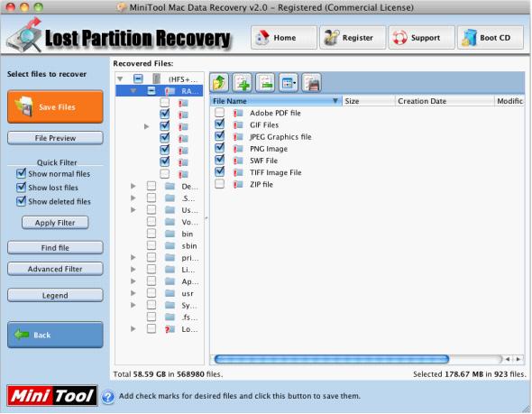Click the green minus uncheck-all icon
Image resolution: width=532 pixels, height=414 pixels.
pos(265,82)
